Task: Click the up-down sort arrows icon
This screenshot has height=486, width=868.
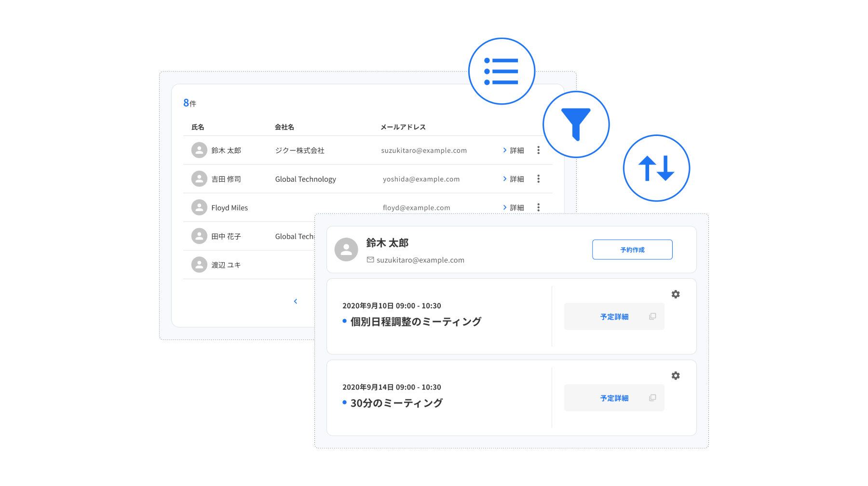Action: pos(656,168)
